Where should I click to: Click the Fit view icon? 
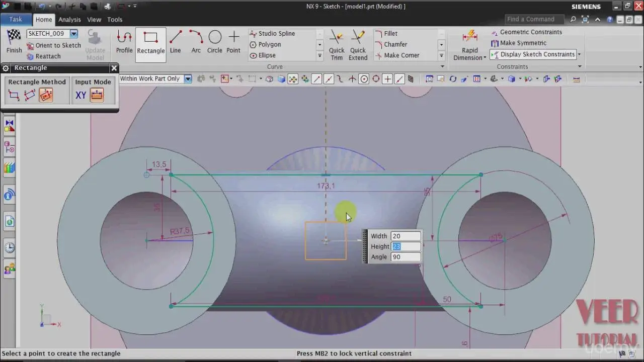point(430,79)
